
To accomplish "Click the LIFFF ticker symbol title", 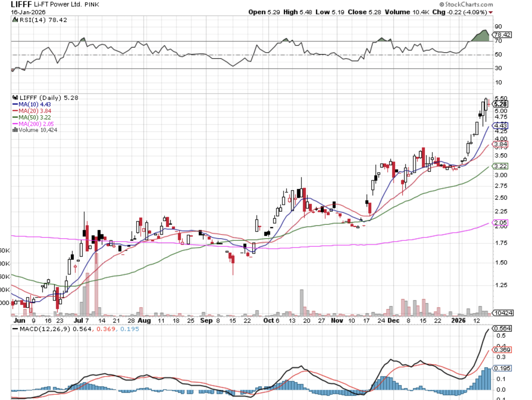I will coord(21,4).
